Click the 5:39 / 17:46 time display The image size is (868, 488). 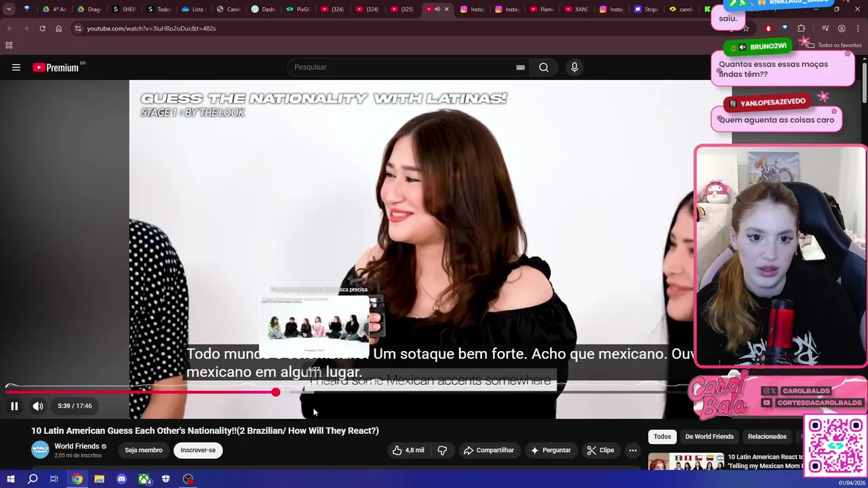[x=75, y=406]
